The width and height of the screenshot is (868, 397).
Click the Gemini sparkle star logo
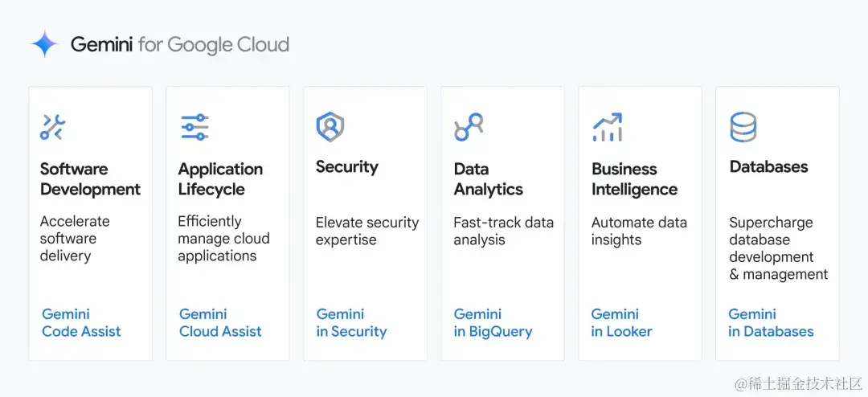tap(45, 44)
